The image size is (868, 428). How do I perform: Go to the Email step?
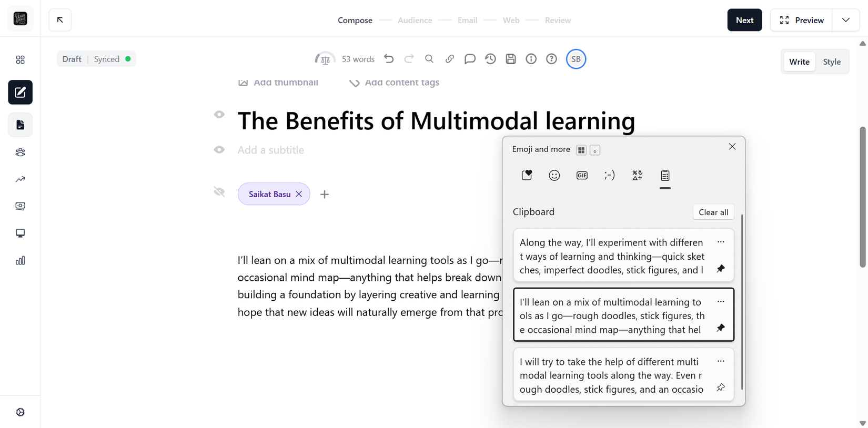click(x=468, y=20)
